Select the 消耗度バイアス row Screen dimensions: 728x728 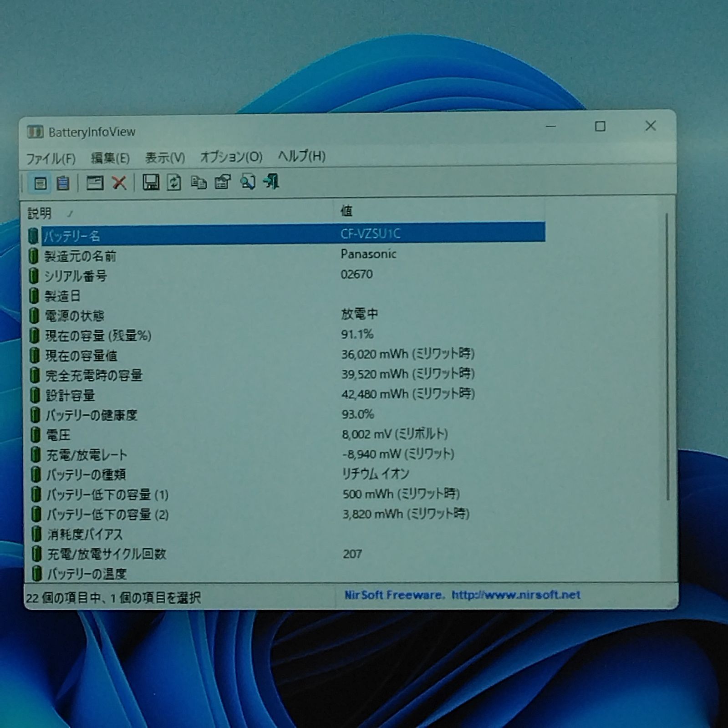287,534
